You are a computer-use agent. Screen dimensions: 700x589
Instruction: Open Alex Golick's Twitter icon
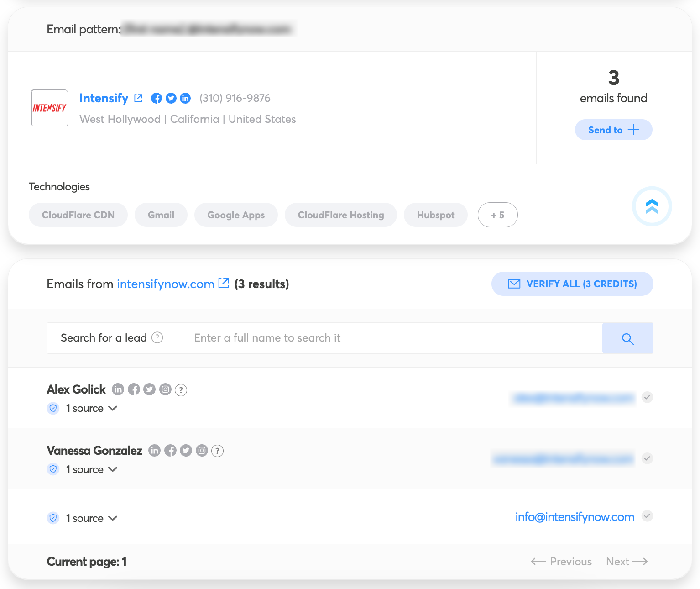(150, 389)
